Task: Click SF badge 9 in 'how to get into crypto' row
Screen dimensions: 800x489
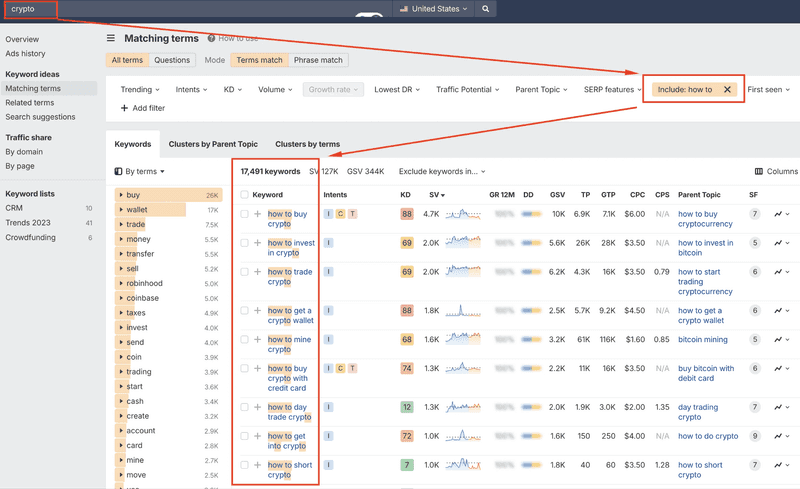Action: 755,436
